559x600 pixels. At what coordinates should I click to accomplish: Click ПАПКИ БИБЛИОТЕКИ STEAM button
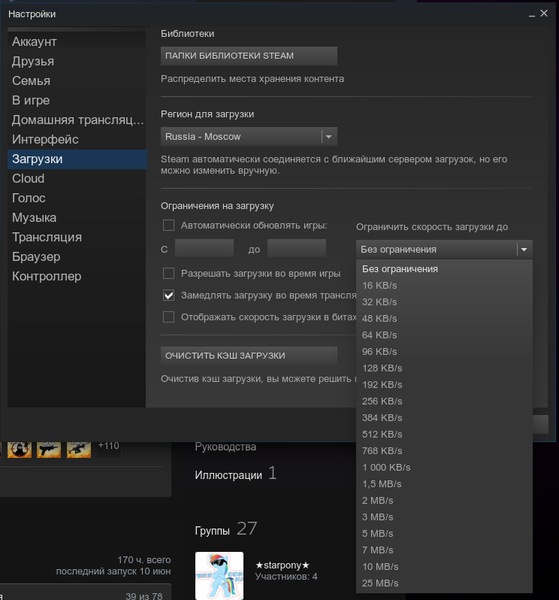click(x=249, y=56)
